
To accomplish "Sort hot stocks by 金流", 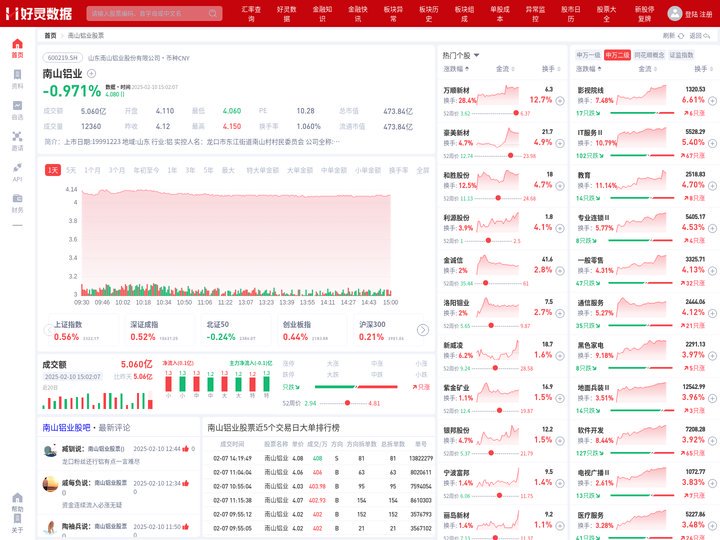I will 505,69.
